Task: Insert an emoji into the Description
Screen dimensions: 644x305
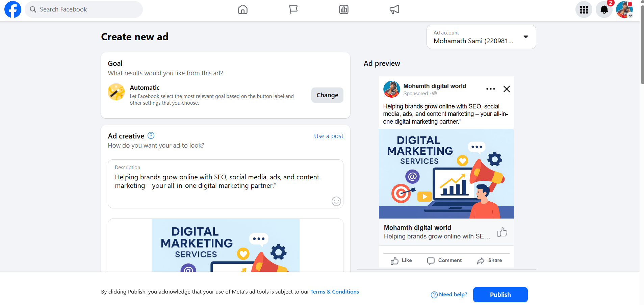Action: [336, 201]
